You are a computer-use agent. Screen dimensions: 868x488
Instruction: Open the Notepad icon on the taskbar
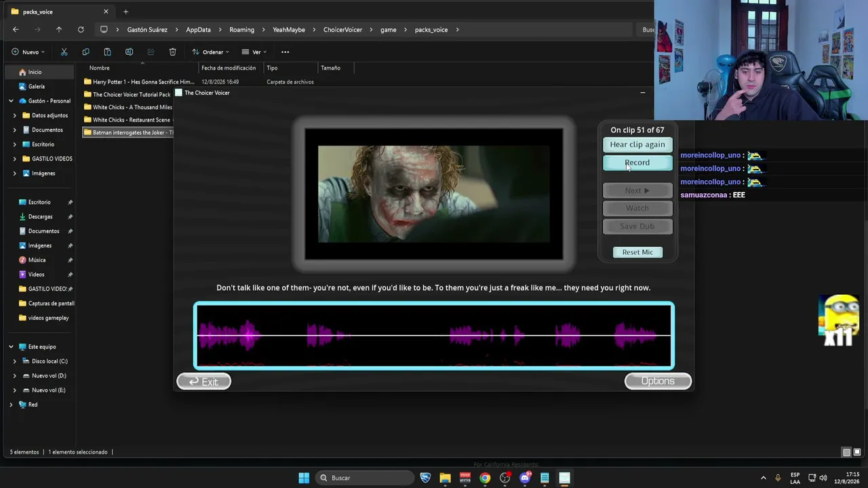(545, 478)
